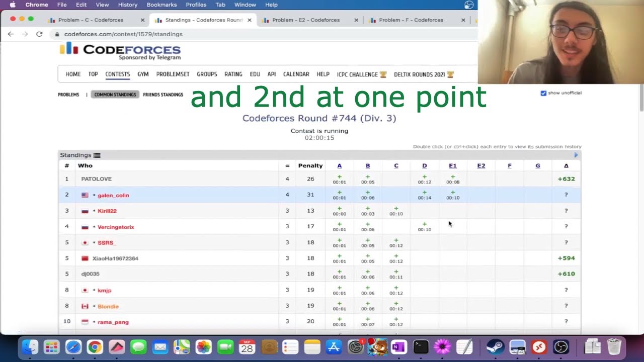Open Photos app from the Dock
Viewport: 644px width, 362px height.
pyautogui.click(x=204, y=347)
